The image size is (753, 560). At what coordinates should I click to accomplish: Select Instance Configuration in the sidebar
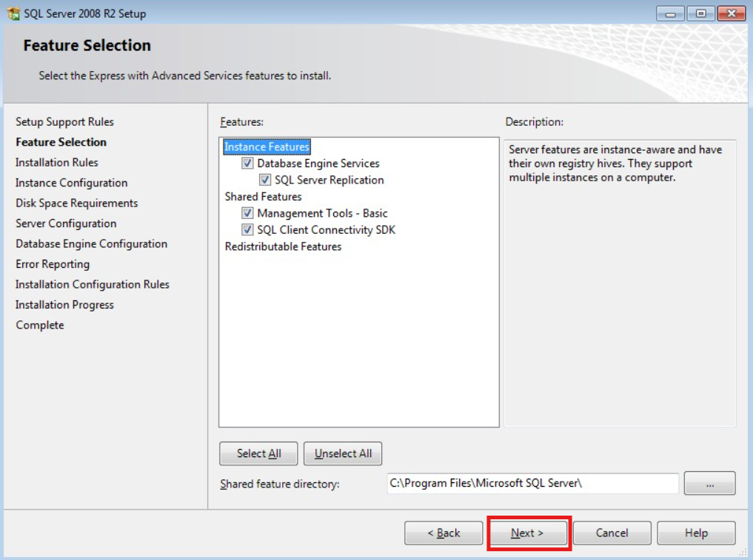(x=64, y=183)
